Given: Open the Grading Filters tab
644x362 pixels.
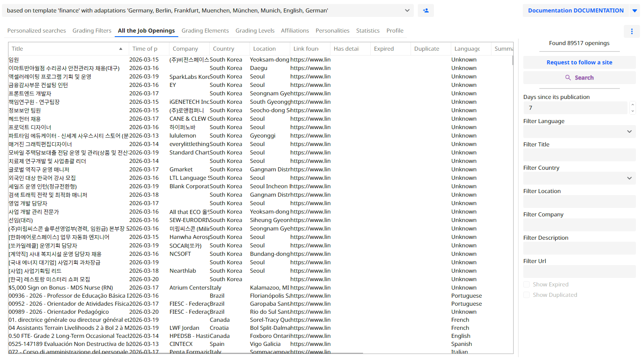Looking at the screenshot, I should tap(92, 31).
